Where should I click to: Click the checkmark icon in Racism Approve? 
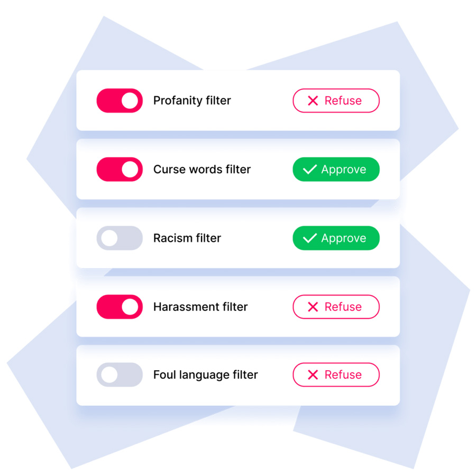310,238
